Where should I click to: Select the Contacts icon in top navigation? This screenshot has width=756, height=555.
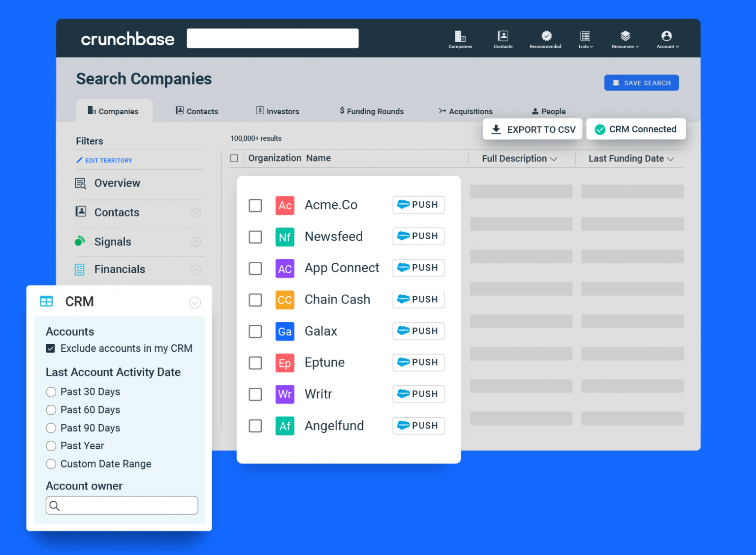tap(503, 36)
